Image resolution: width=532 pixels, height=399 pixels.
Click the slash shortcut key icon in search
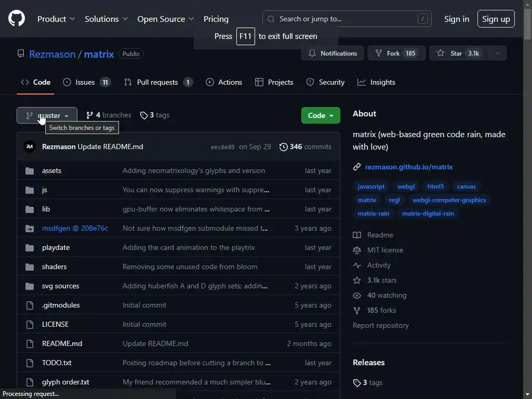click(x=422, y=19)
